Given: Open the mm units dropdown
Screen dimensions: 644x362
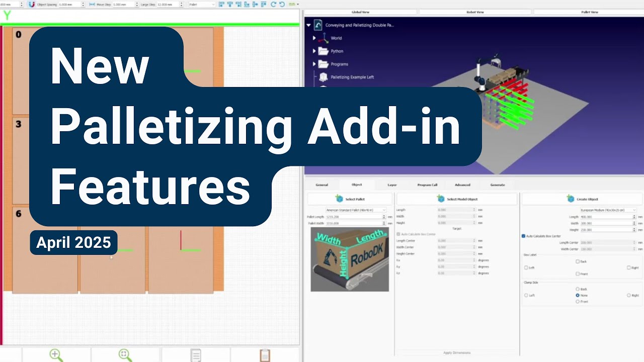Looking at the screenshot, I should click(293, 4).
